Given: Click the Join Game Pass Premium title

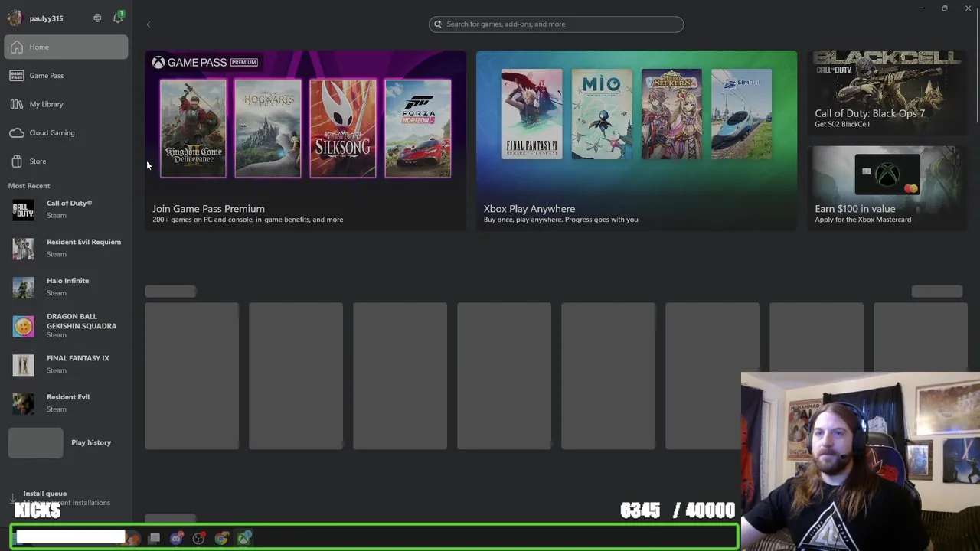Looking at the screenshot, I should 208,209.
